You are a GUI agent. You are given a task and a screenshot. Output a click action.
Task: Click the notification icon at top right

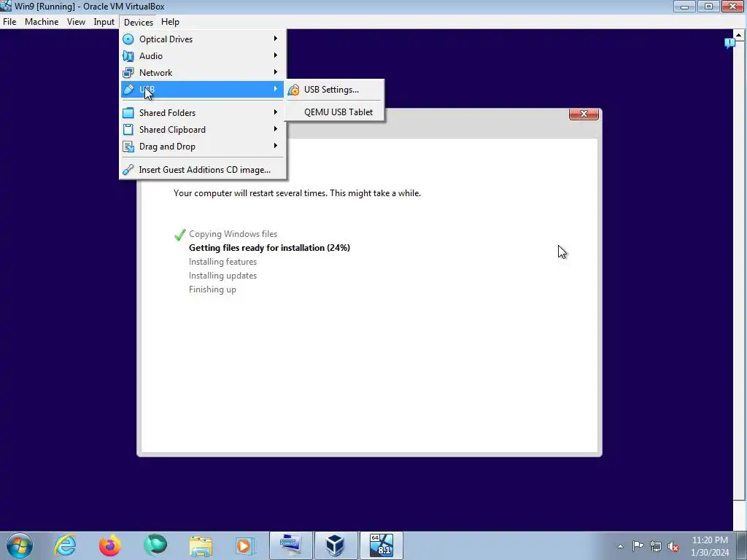[x=729, y=43]
